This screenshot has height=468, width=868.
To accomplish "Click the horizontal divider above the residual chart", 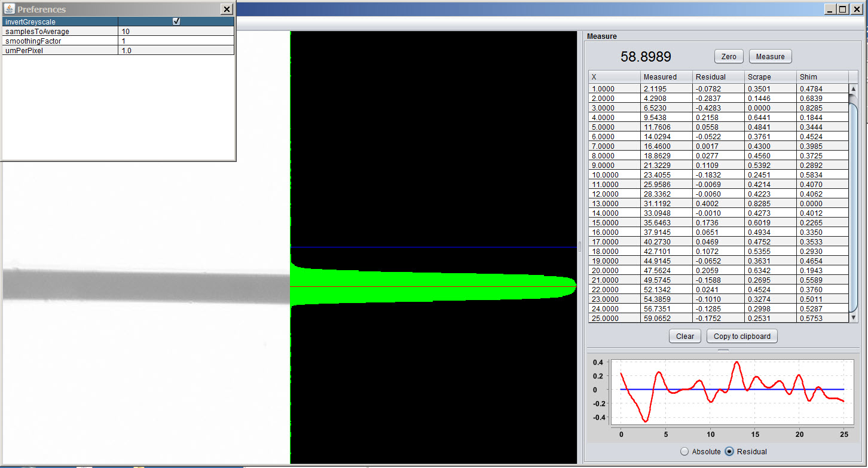I will click(723, 350).
